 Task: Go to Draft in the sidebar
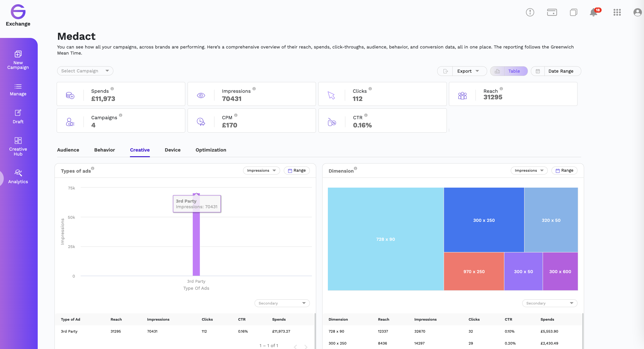pos(18,116)
